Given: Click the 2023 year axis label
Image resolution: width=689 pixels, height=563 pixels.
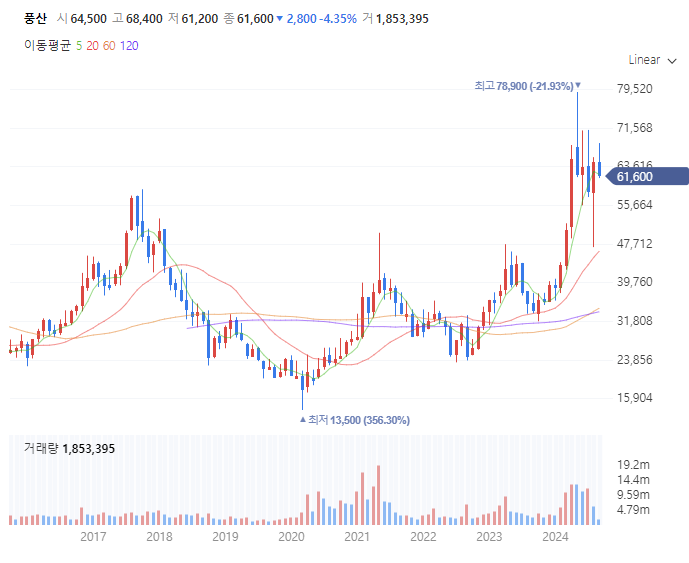Looking at the screenshot, I should point(489,537).
